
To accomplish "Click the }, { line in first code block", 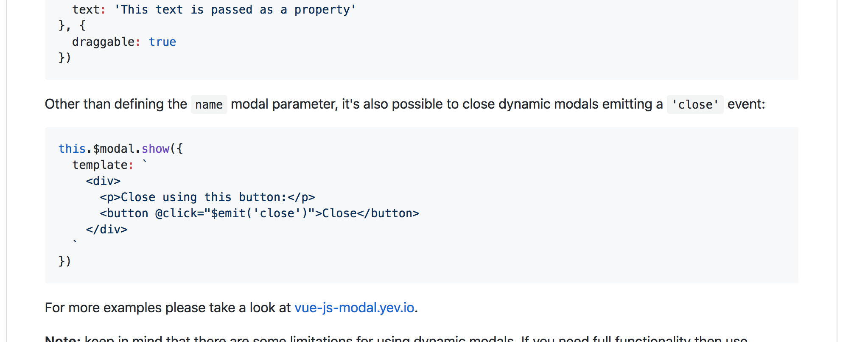I will click(x=72, y=26).
